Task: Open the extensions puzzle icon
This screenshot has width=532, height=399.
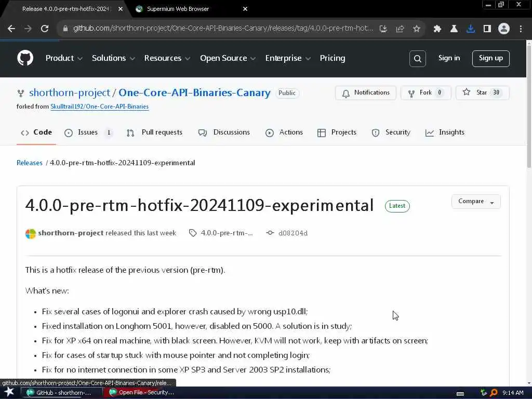Action: (x=437, y=29)
